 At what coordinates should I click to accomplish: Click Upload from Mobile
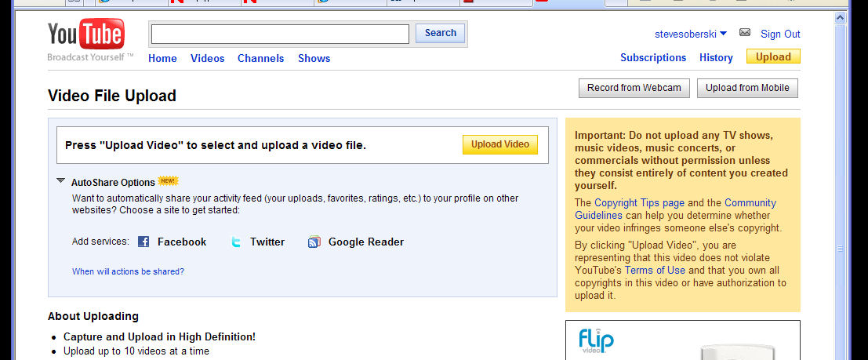click(x=747, y=88)
